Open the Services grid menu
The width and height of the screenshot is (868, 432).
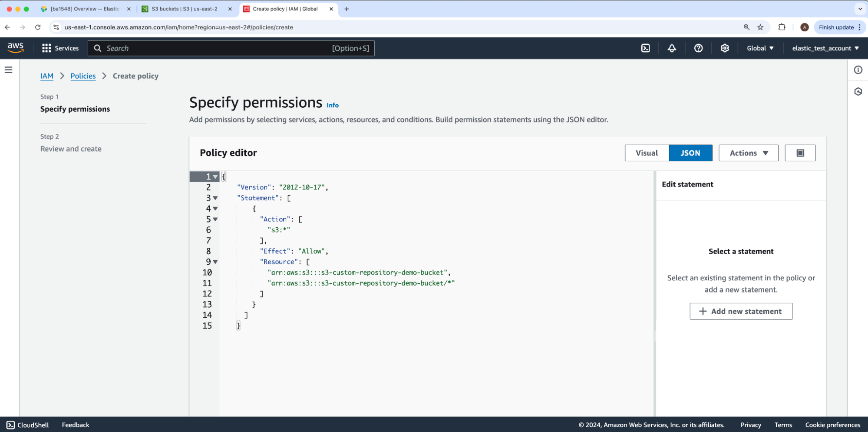coord(60,48)
